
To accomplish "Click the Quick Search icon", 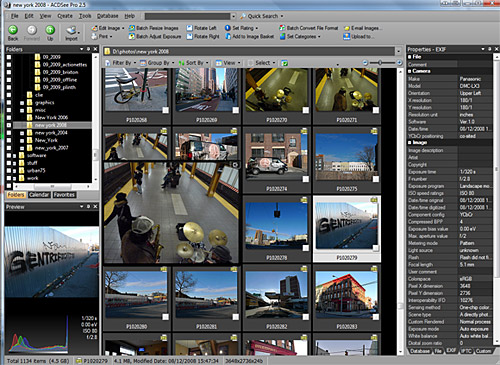I will 243,16.
